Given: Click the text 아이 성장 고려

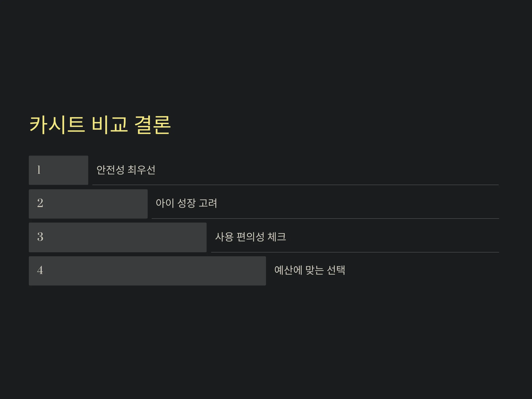Looking at the screenshot, I should 186,203.
